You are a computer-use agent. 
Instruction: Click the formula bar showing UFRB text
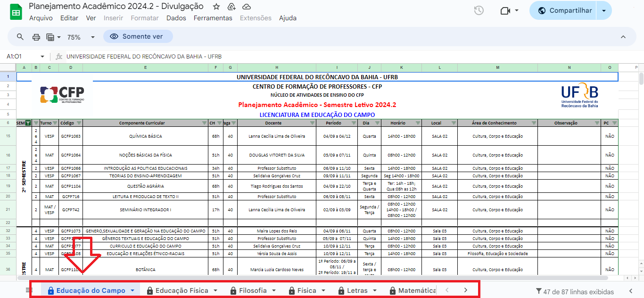(x=189, y=56)
